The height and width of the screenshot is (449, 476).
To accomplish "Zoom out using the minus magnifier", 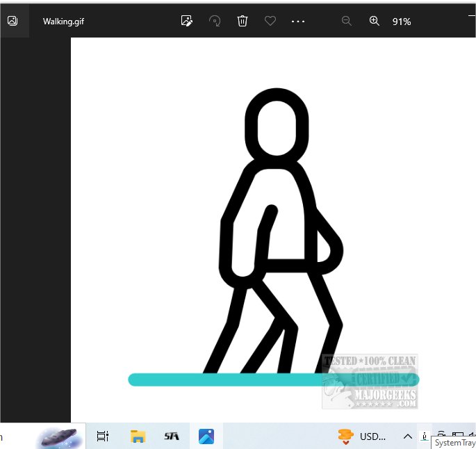I will click(x=347, y=21).
